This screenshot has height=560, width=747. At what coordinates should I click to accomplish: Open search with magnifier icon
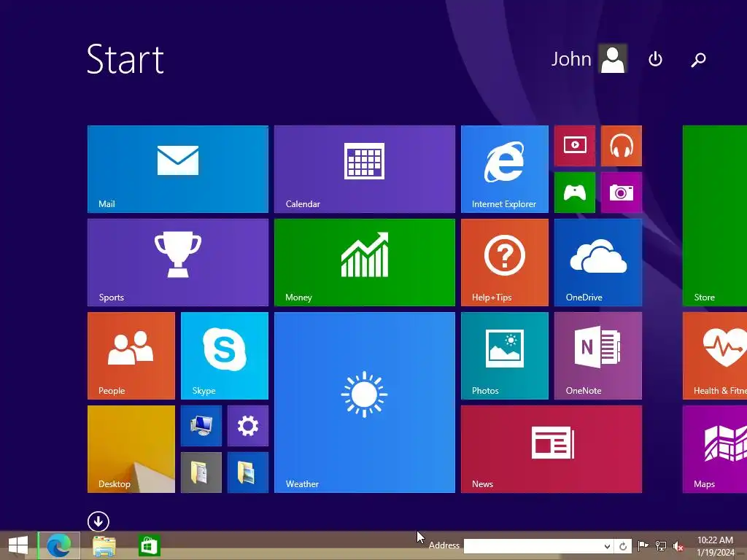[698, 60]
